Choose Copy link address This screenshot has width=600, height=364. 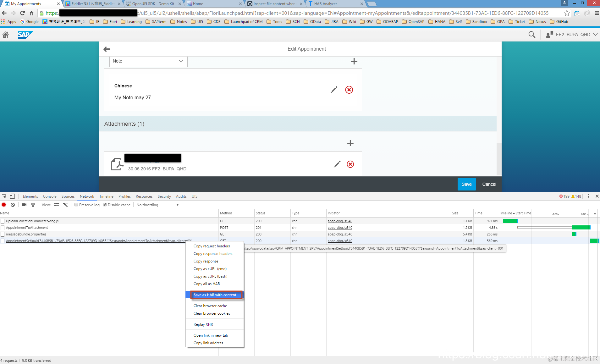(208, 343)
